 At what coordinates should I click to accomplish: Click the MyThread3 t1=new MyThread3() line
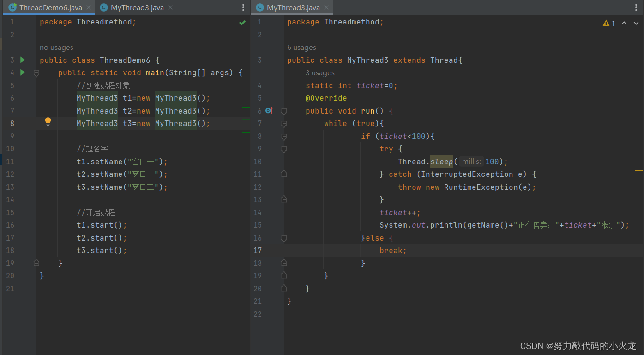[x=144, y=98]
